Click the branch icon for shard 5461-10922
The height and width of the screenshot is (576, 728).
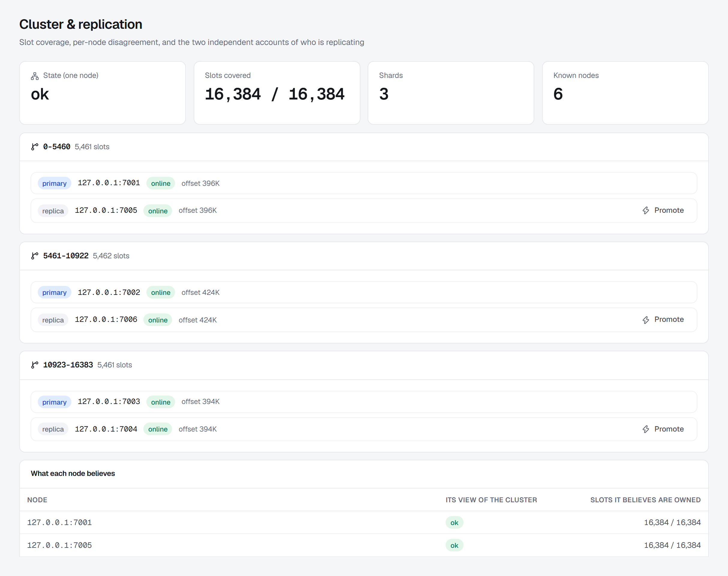[x=35, y=256]
